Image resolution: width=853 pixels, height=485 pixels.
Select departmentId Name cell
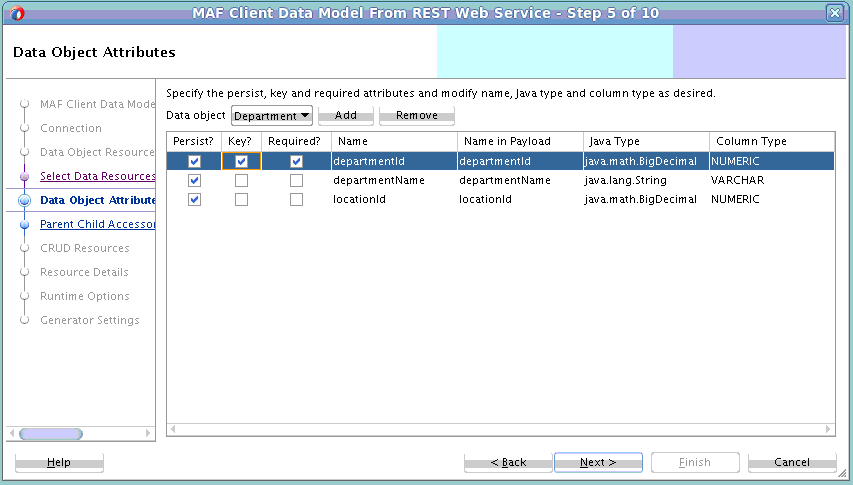click(394, 161)
